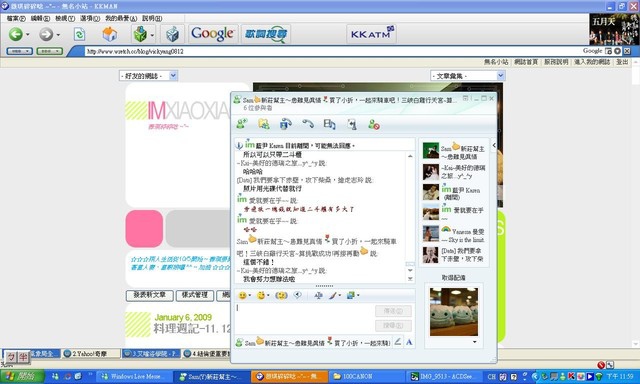Click the phone call icon in Messenger chat
The height and width of the screenshot is (384, 640).
308,124
